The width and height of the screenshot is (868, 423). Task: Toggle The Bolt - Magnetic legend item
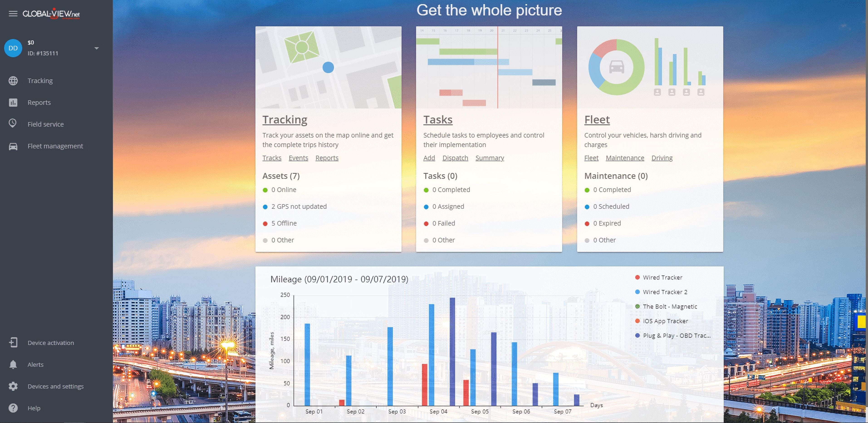[669, 307]
